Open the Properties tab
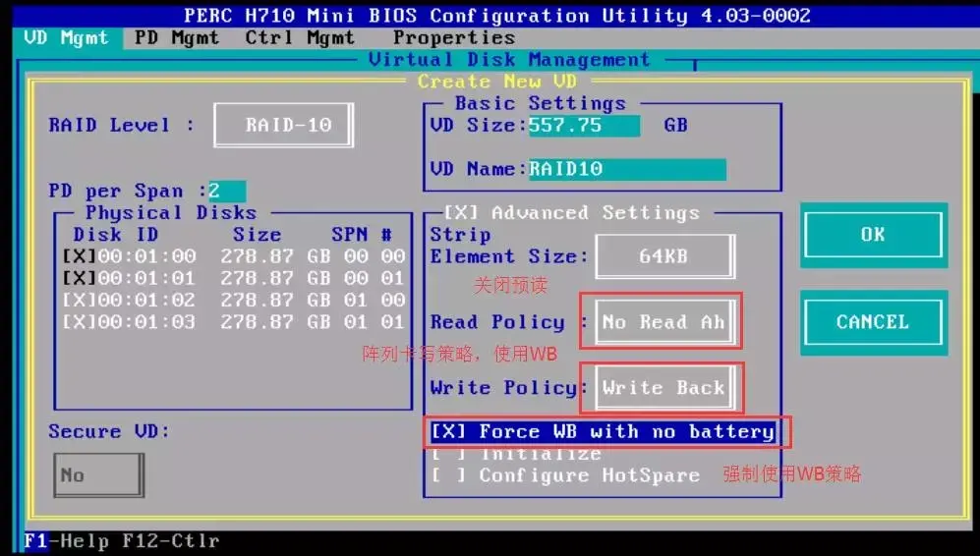The image size is (980, 556). [x=454, y=37]
